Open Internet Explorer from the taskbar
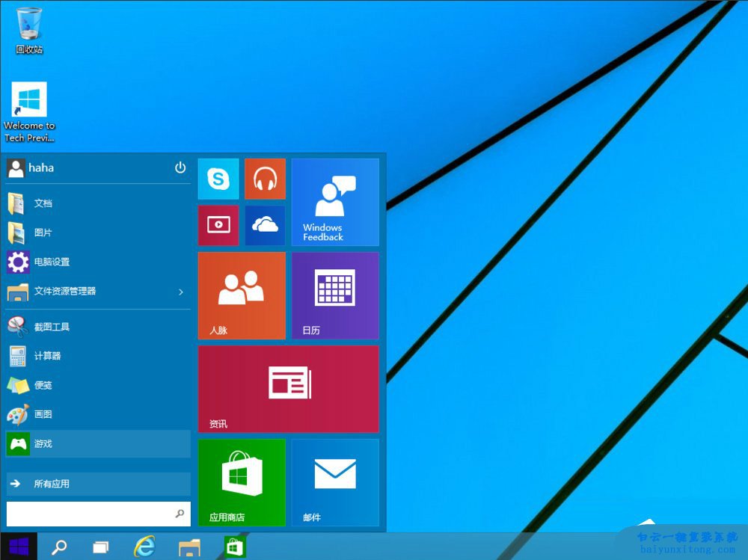Viewport: 748px width, 560px height. (x=144, y=547)
